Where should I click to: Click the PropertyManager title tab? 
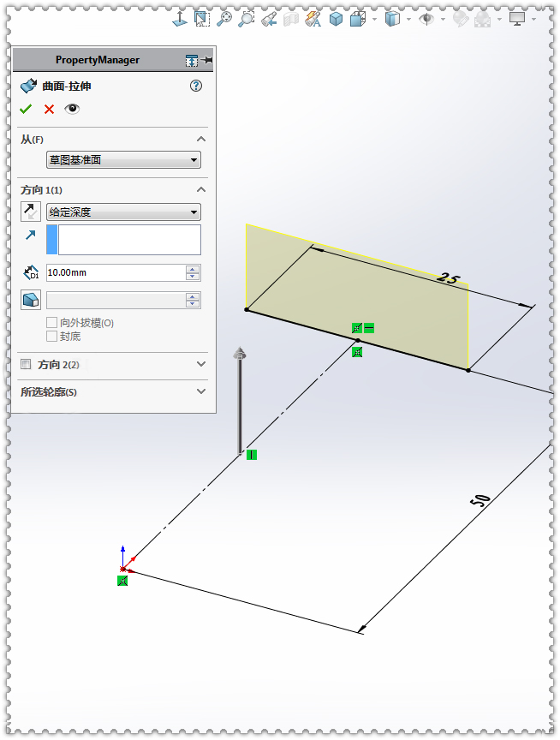(x=97, y=60)
